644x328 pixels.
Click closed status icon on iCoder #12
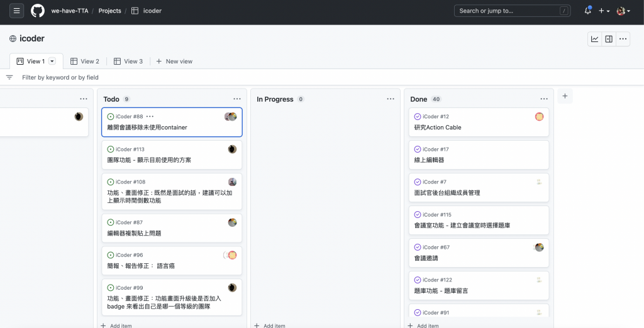point(418,117)
